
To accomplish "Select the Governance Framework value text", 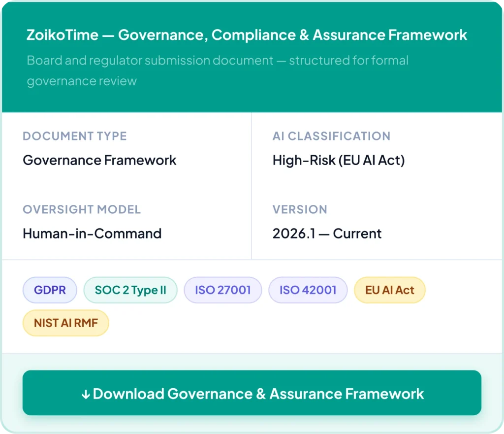I will point(99,160).
